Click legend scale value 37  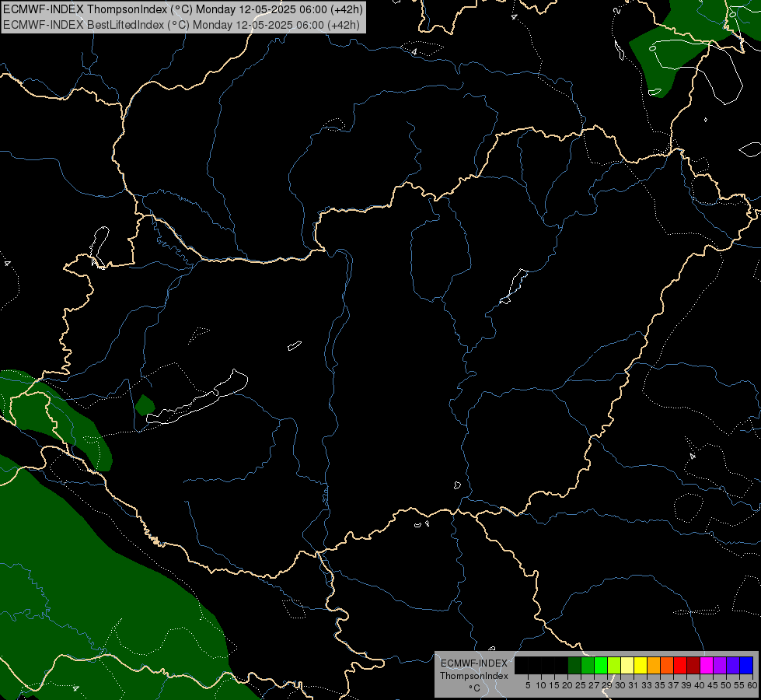[x=674, y=685]
